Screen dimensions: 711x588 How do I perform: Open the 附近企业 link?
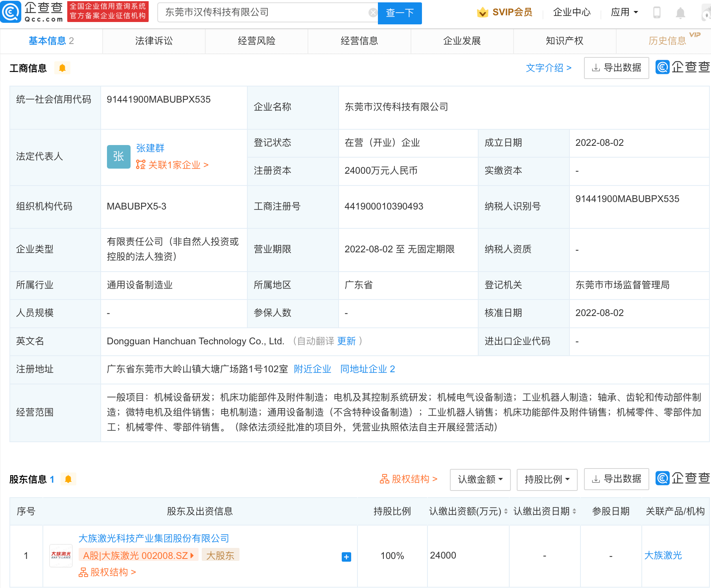[x=312, y=369]
